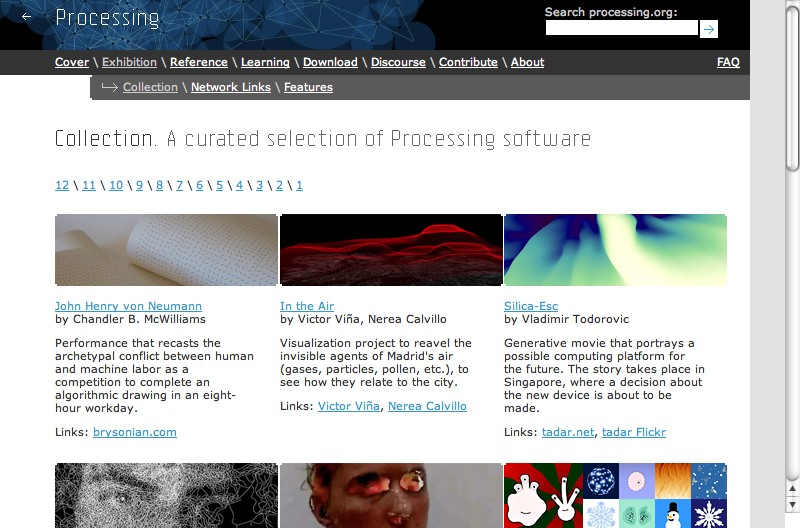Image resolution: width=800 pixels, height=528 pixels.
Task: Go to collection page 2
Action: pyautogui.click(x=279, y=185)
